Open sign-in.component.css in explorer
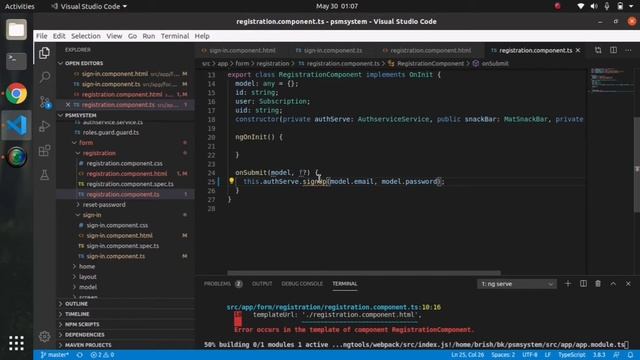This screenshot has width=640, height=360. tap(117, 225)
